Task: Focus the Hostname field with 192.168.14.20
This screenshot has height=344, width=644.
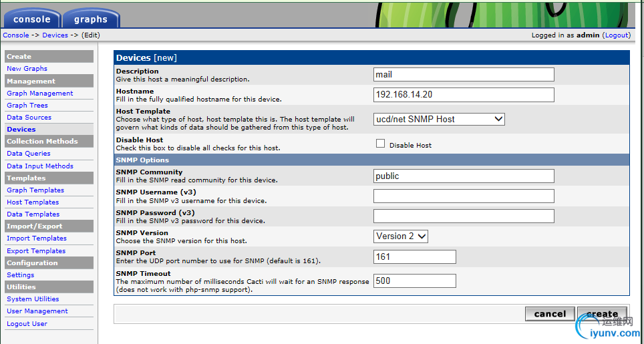Action: tap(464, 95)
